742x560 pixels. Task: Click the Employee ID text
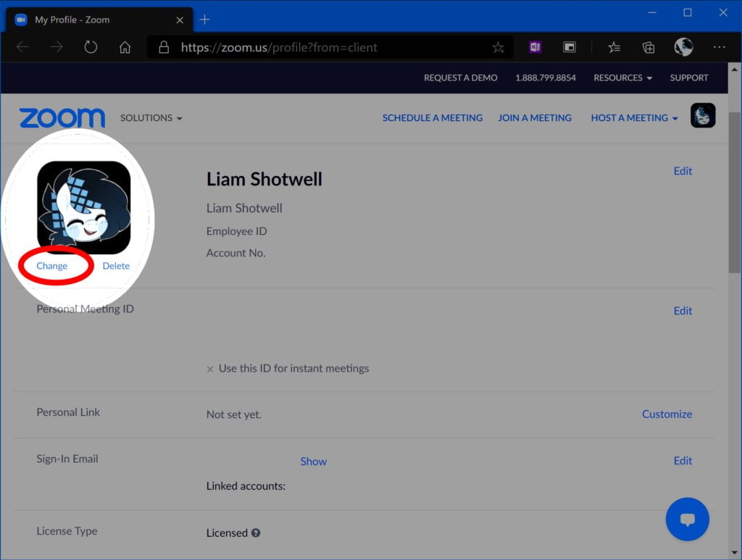click(x=237, y=231)
